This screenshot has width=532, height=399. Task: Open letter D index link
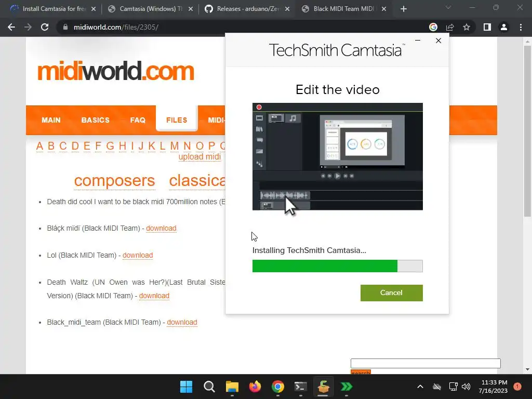click(75, 146)
